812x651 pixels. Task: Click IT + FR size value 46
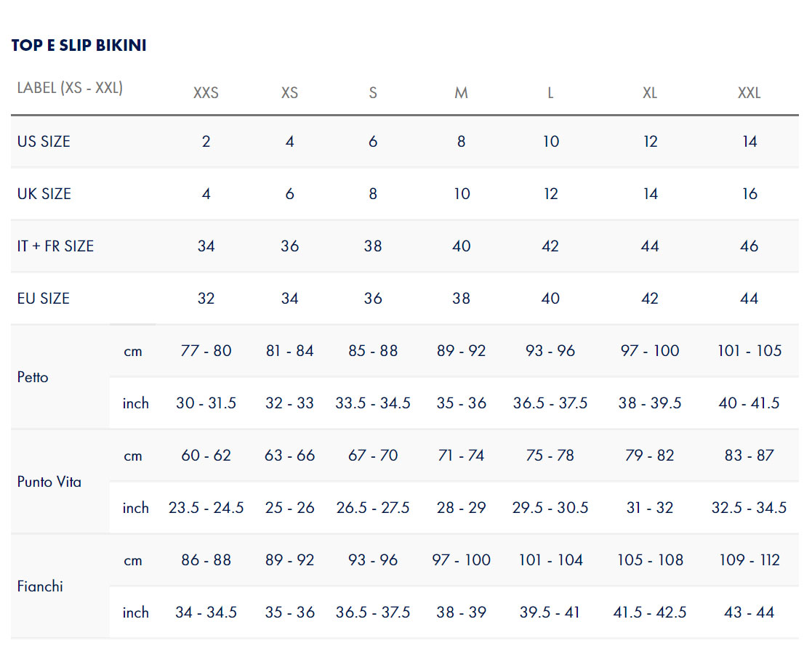pos(749,246)
